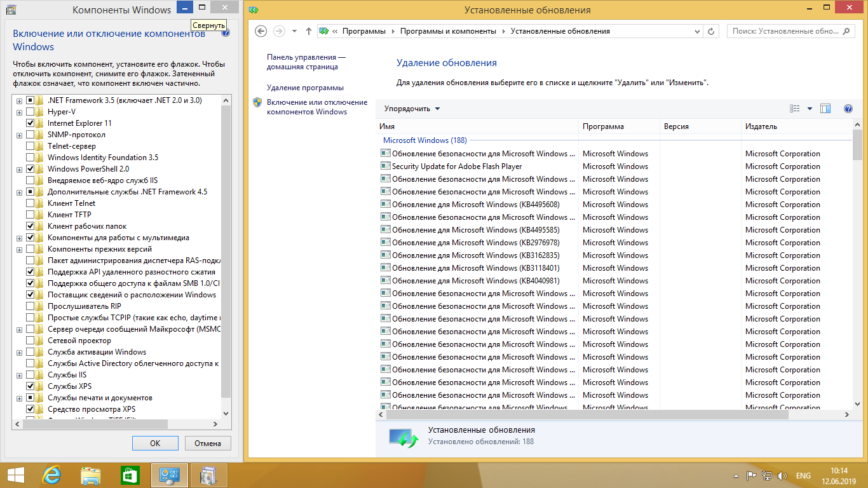Go up one level with Up arrow
The image size is (868, 488).
point(309,31)
